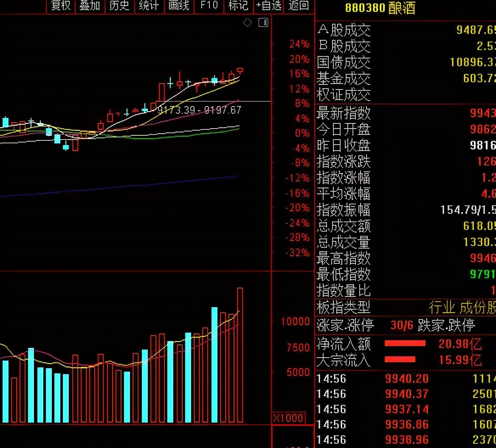
Task: Click the 9173.39 - 9197.67 price label
Action: tap(199, 110)
